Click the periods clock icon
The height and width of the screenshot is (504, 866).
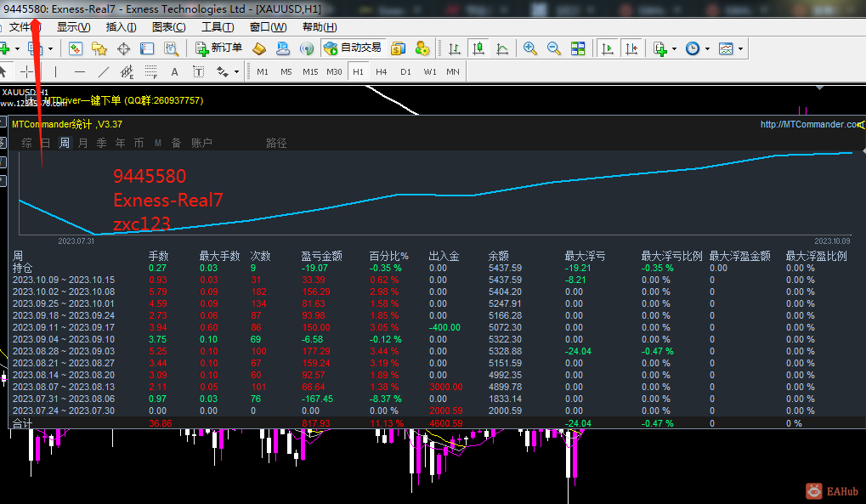(693, 48)
